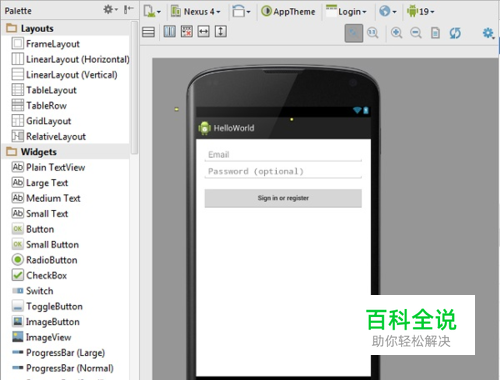Click the jump to source page icon
This screenshot has height=380, width=500.
(x=435, y=33)
